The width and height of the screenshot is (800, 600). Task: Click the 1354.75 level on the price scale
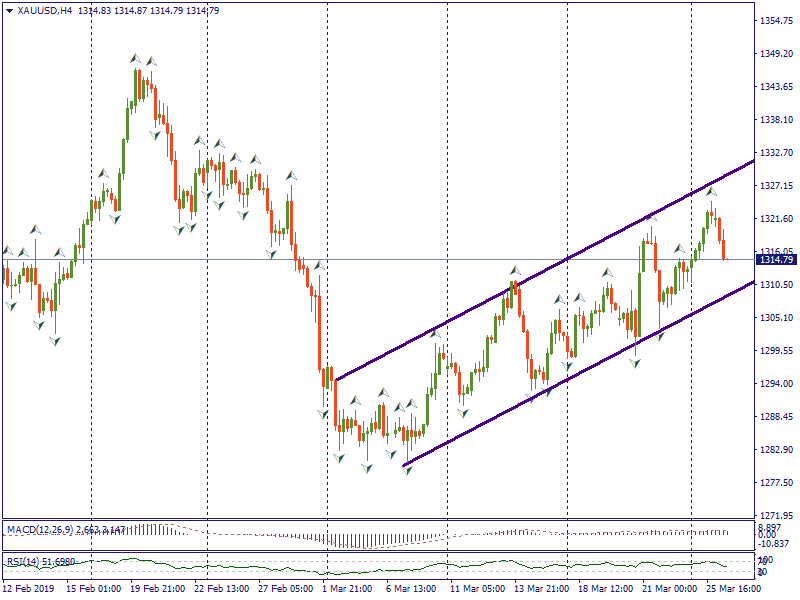tap(776, 20)
